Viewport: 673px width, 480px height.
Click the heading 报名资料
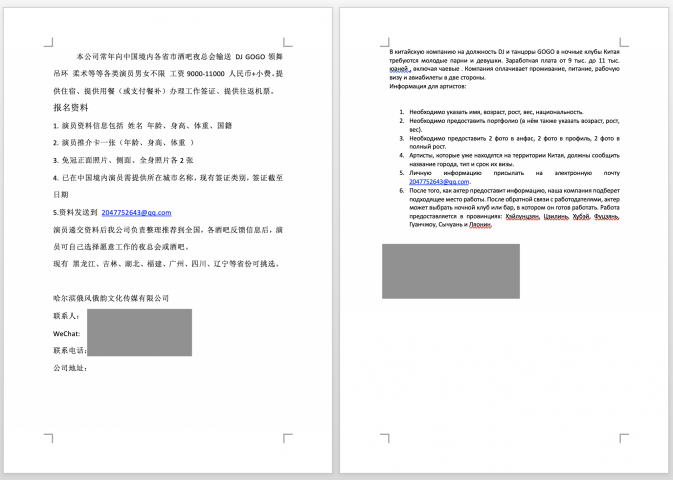[71, 108]
